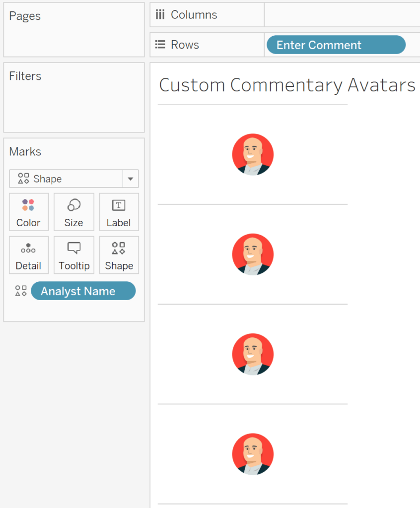The width and height of the screenshot is (420, 508).
Task: Select the Detail button on Marks card
Action: click(x=28, y=255)
